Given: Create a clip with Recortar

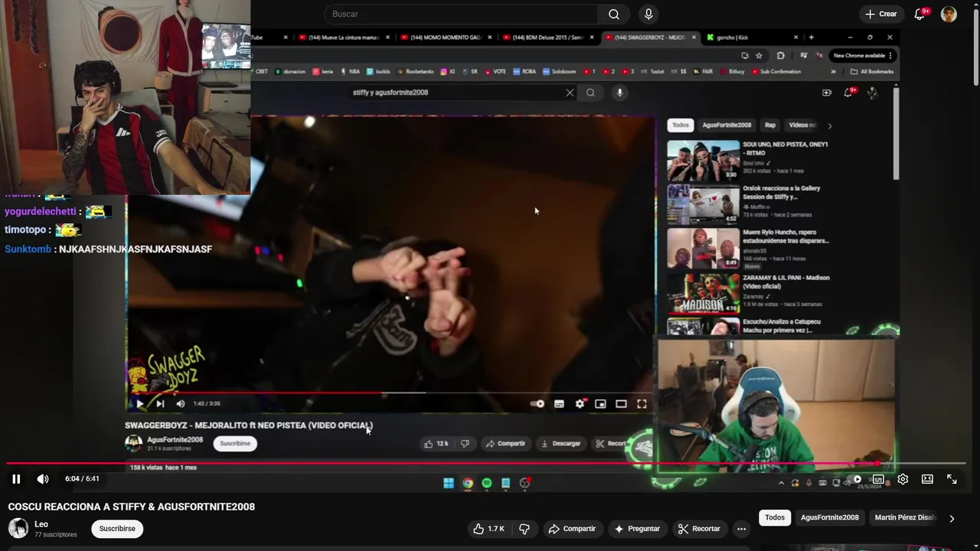Looking at the screenshot, I should tap(698, 529).
